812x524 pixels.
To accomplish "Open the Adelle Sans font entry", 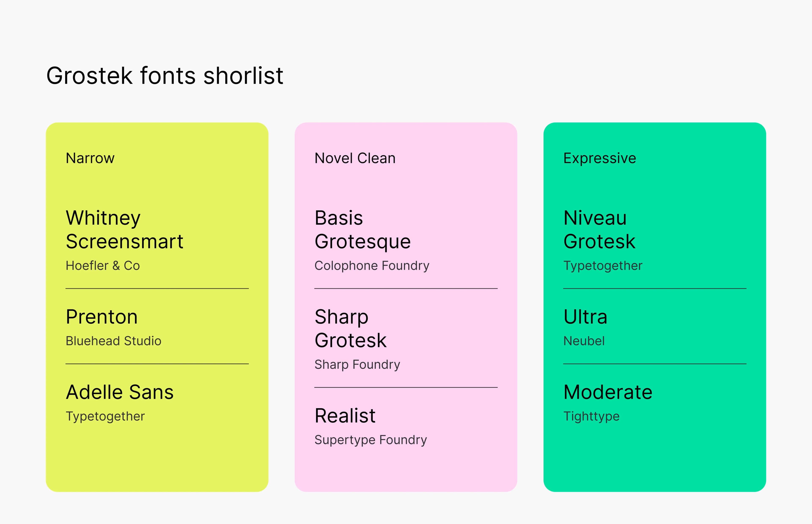I will coord(120,392).
